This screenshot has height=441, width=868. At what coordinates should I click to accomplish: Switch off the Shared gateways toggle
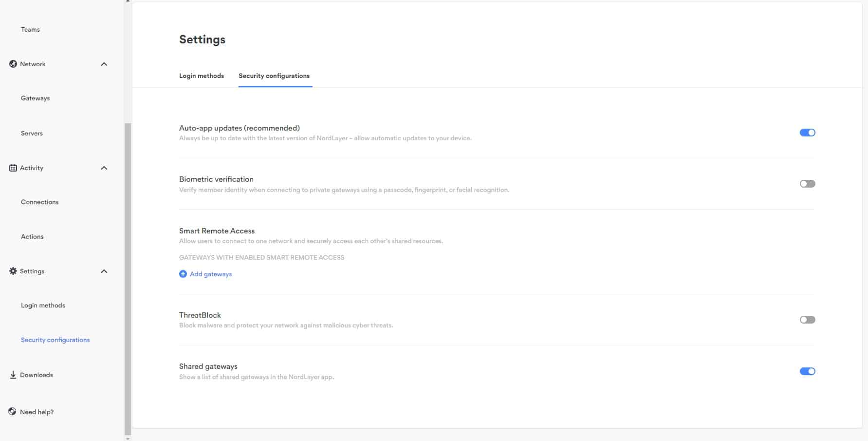point(807,371)
